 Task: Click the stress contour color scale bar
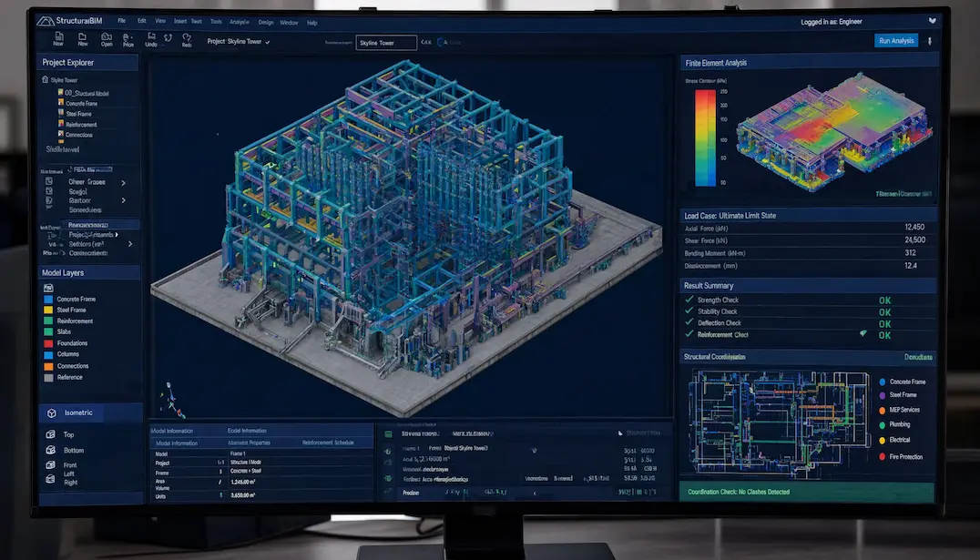coord(705,138)
